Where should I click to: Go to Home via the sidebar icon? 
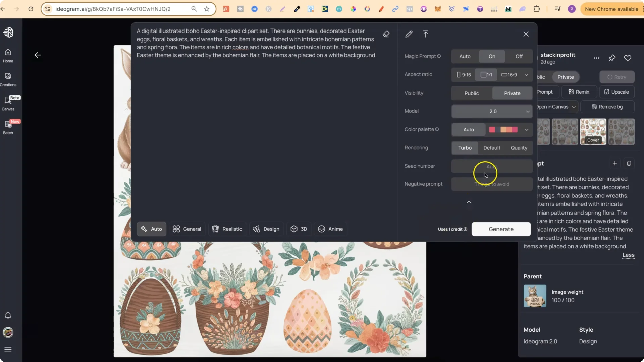coord(8,55)
